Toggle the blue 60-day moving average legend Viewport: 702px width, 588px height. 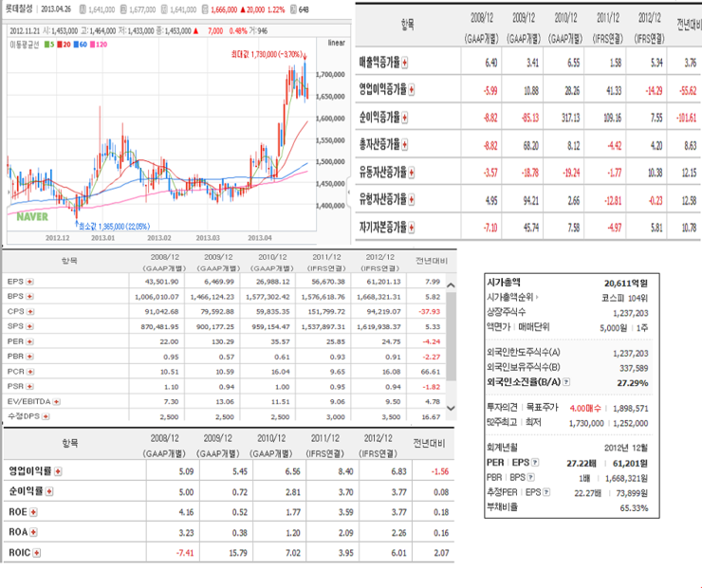(x=81, y=45)
